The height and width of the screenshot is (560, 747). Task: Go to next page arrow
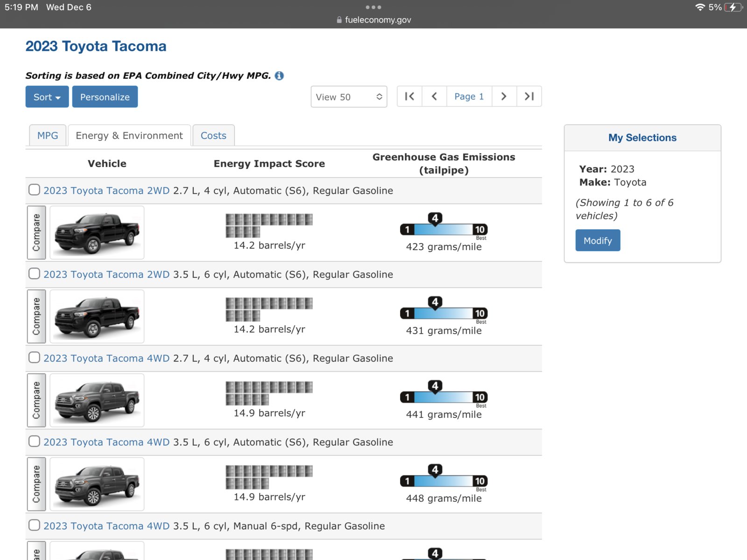pyautogui.click(x=504, y=97)
